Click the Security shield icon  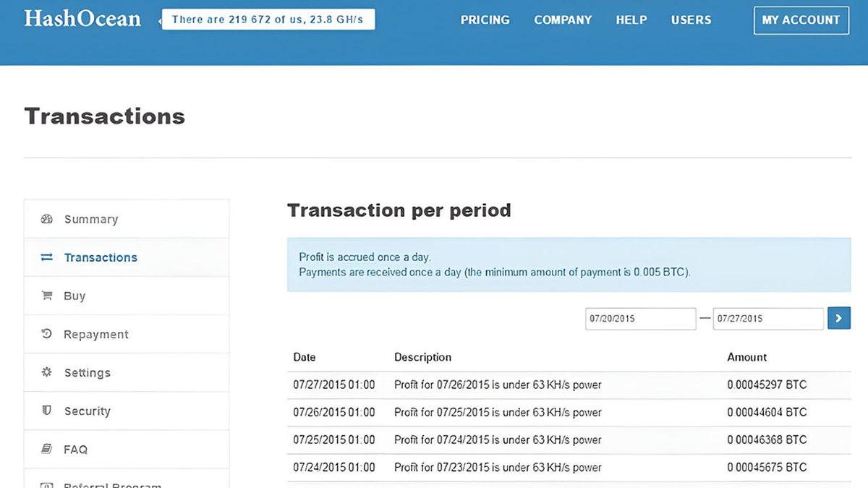47,411
